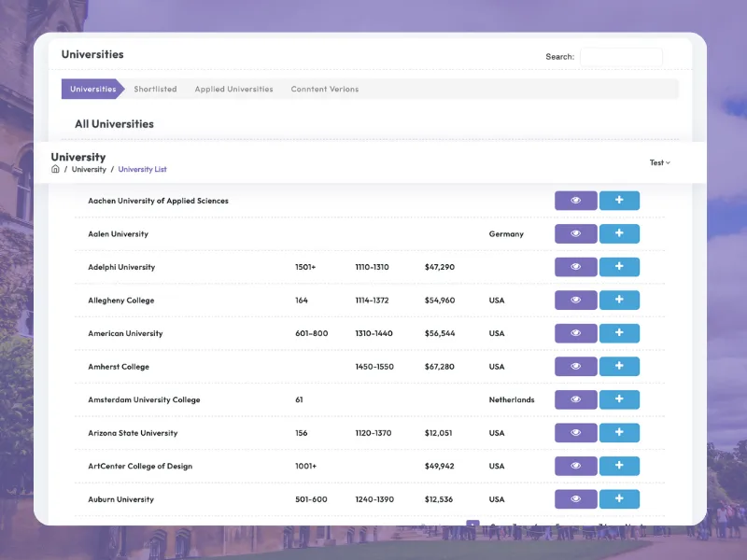This screenshot has width=747, height=560.
Task: View details of Adelphi University via eye icon
Action: tap(575, 267)
